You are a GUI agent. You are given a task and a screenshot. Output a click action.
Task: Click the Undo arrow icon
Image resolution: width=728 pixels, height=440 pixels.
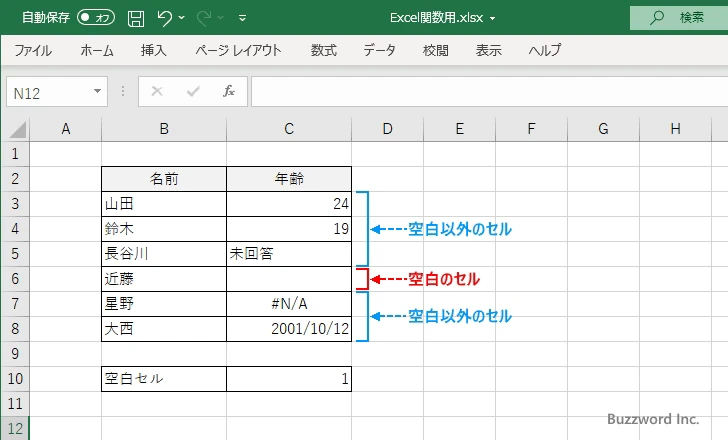click(164, 18)
